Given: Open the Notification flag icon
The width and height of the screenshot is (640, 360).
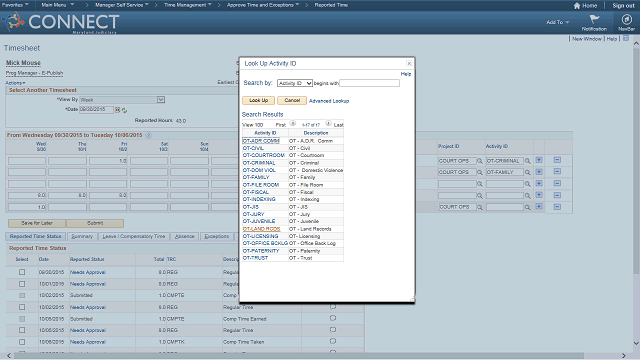Looking at the screenshot, I should click(594, 19).
